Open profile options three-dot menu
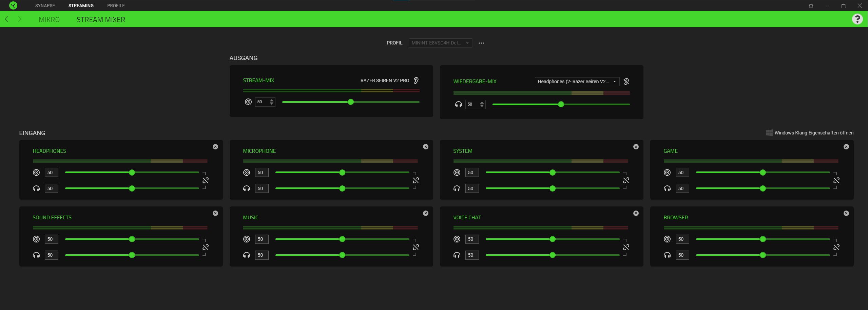868x310 pixels. (481, 43)
